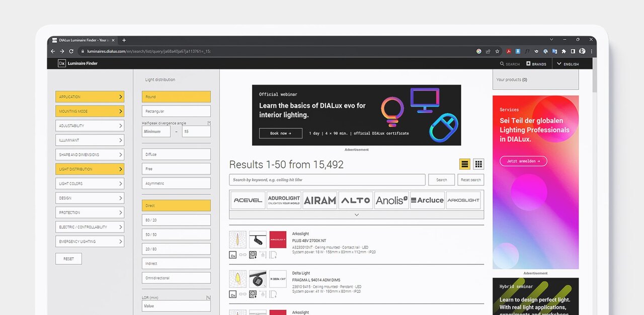Image resolution: width=644 pixels, height=315 pixels.
Task: Click Book now on webinar banner
Action: click(280, 133)
